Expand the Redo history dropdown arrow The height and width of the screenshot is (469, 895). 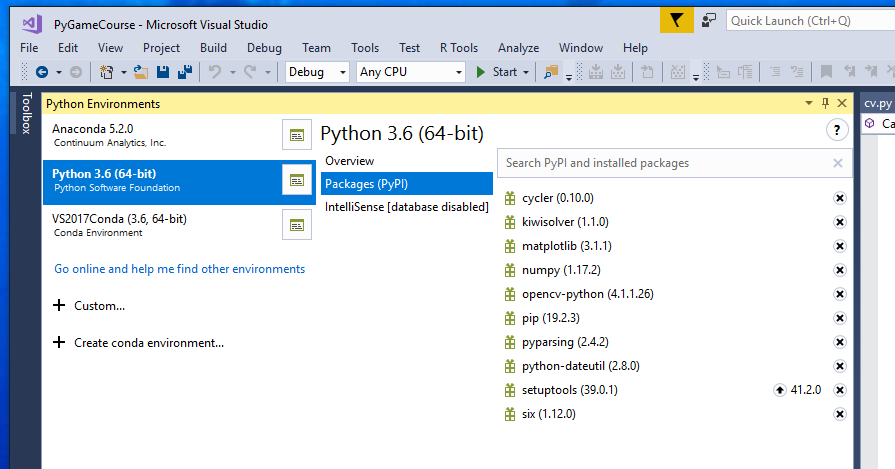[x=267, y=72]
